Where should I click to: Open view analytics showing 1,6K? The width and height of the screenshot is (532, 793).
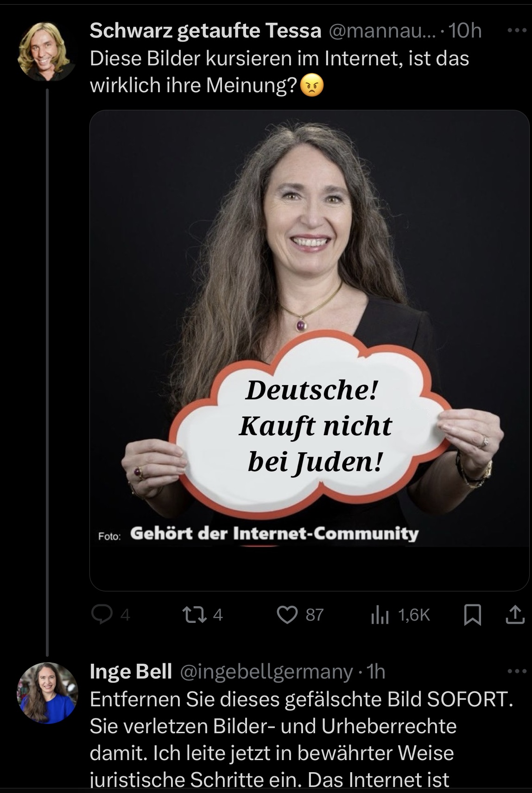tap(380, 615)
